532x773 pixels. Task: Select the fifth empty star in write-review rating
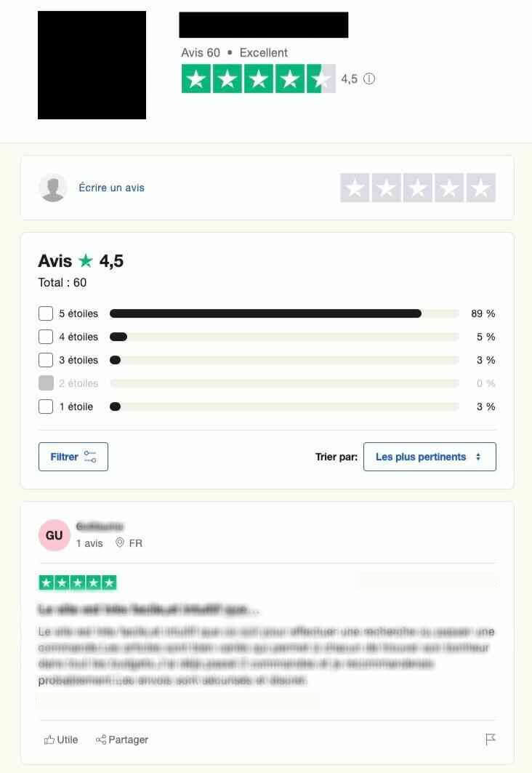481,188
